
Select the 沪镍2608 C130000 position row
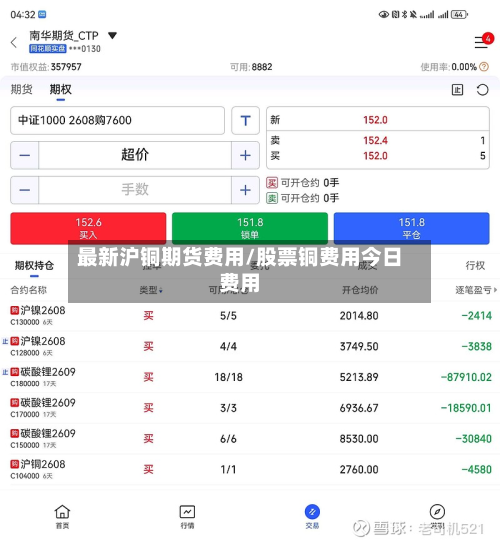click(250, 316)
